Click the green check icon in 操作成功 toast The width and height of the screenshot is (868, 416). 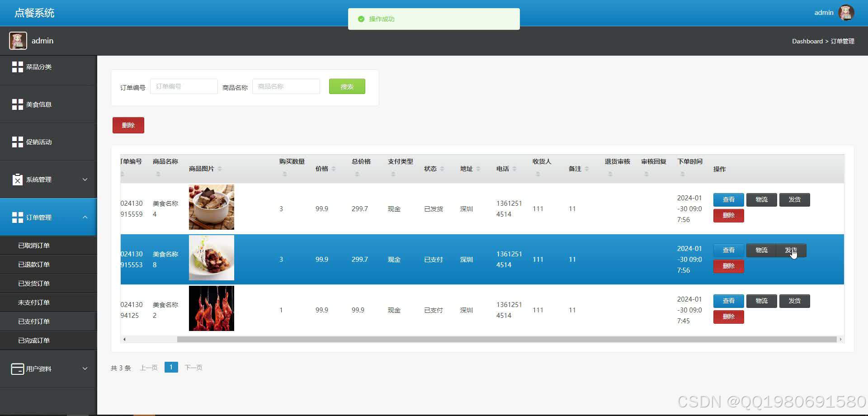(x=361, y=19)
